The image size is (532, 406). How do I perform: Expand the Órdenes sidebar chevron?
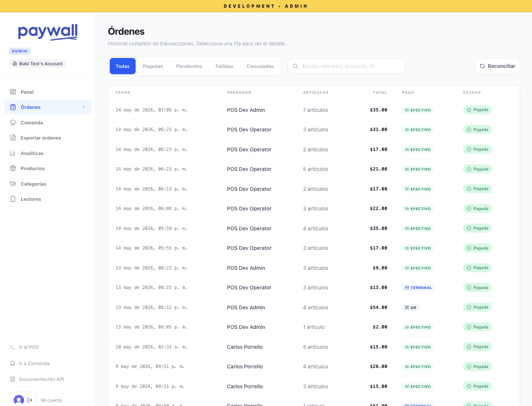(x=83, y=107)
